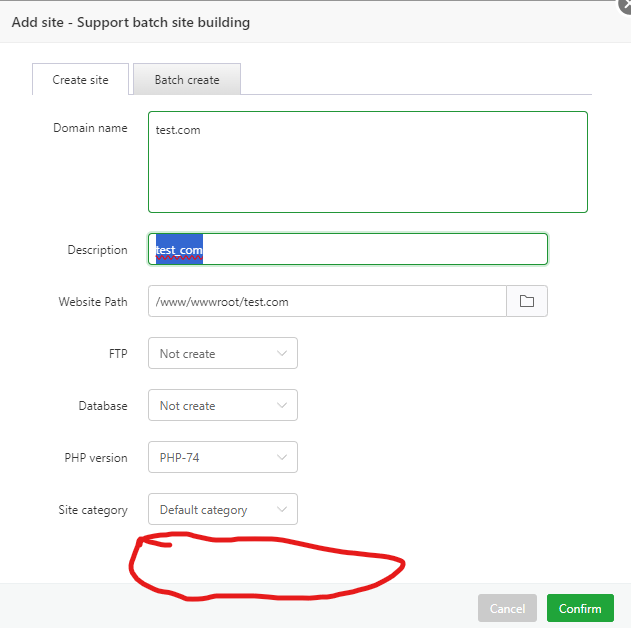Click the green Confirm button

pyautogui.click(x=580, y=608)
